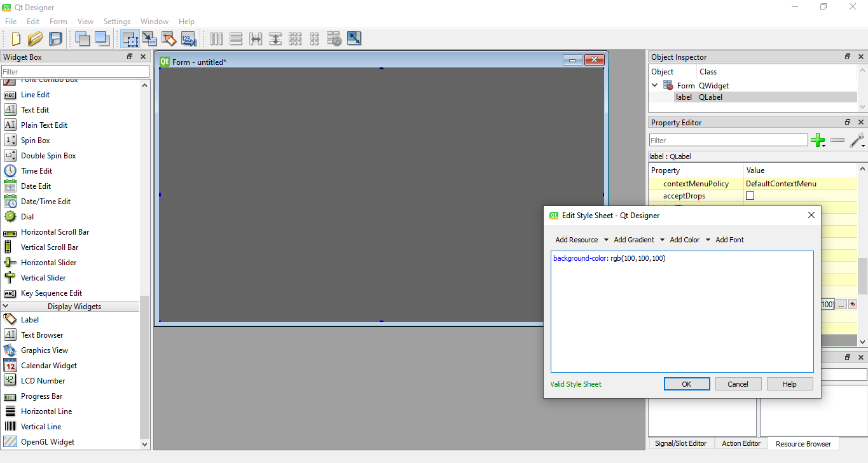This screenshot has height=463, width=868.
Task: Click the Save form floppy disk icon
Action: (55, 39)
